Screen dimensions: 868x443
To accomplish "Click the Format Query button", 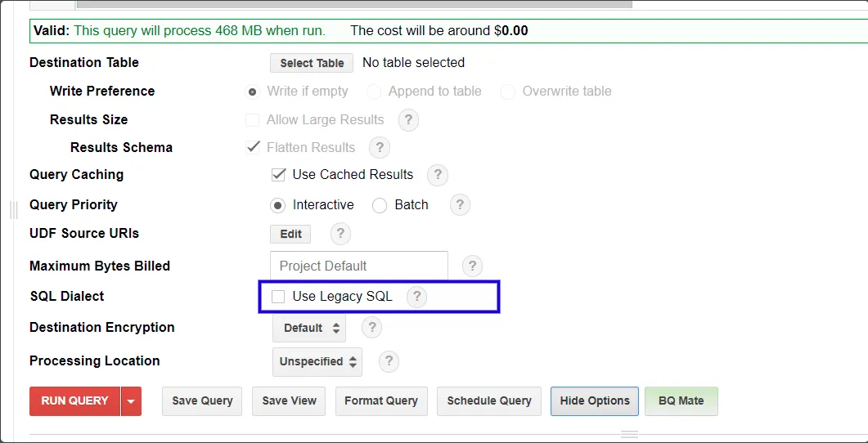I will click(x=381, y=401).
